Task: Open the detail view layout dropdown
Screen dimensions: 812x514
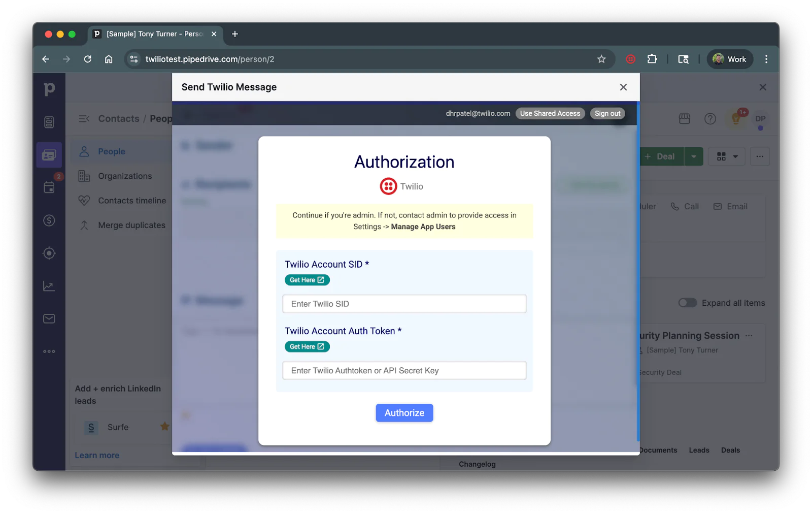Action: (726, 156)
